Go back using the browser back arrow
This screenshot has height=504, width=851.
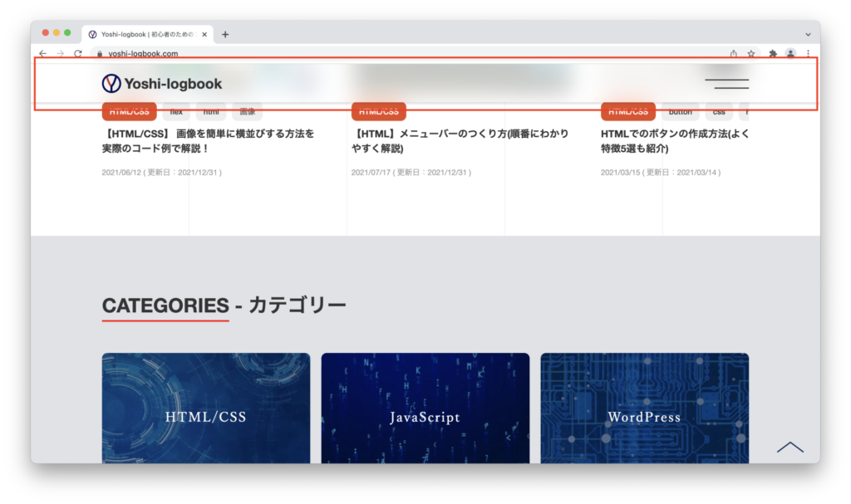coord(43,54)
